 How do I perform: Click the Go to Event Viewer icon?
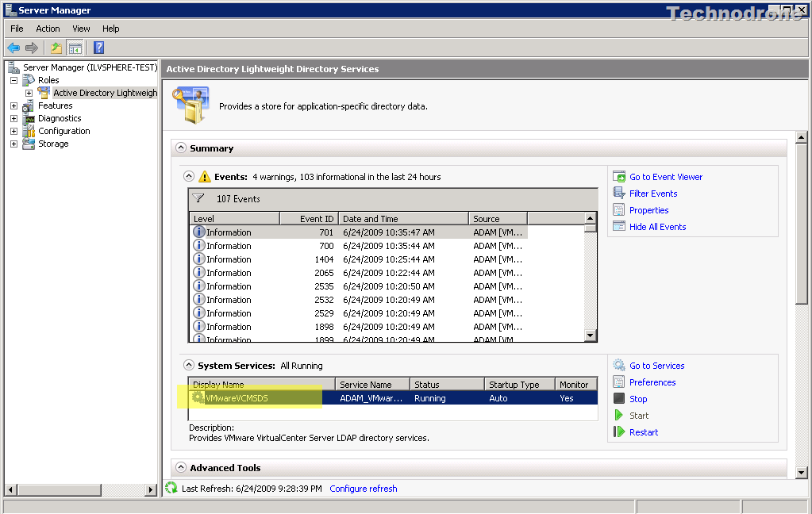(x=619, y=177)
